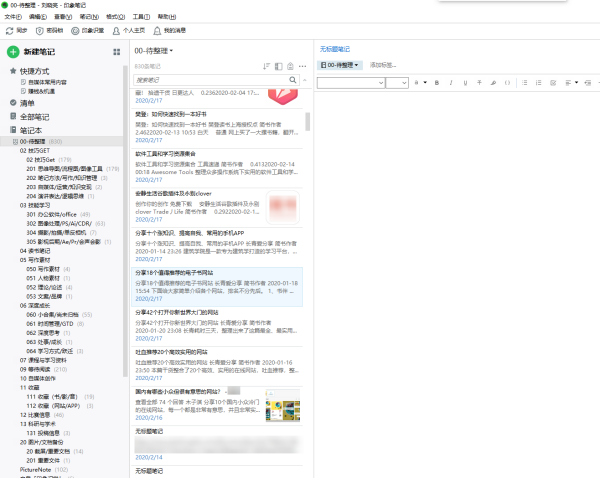Select the 301 office notebook (49)
The image size is (600, 478).
58,214
